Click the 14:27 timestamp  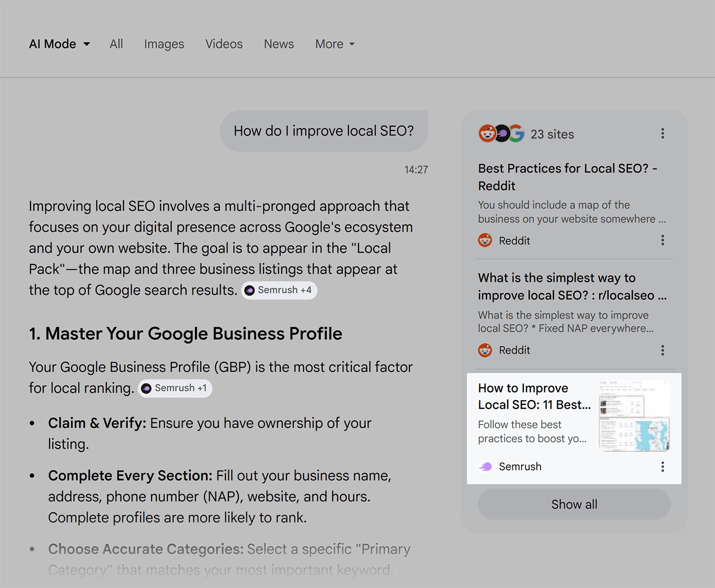pyautogui.click(x=416, y=170)
